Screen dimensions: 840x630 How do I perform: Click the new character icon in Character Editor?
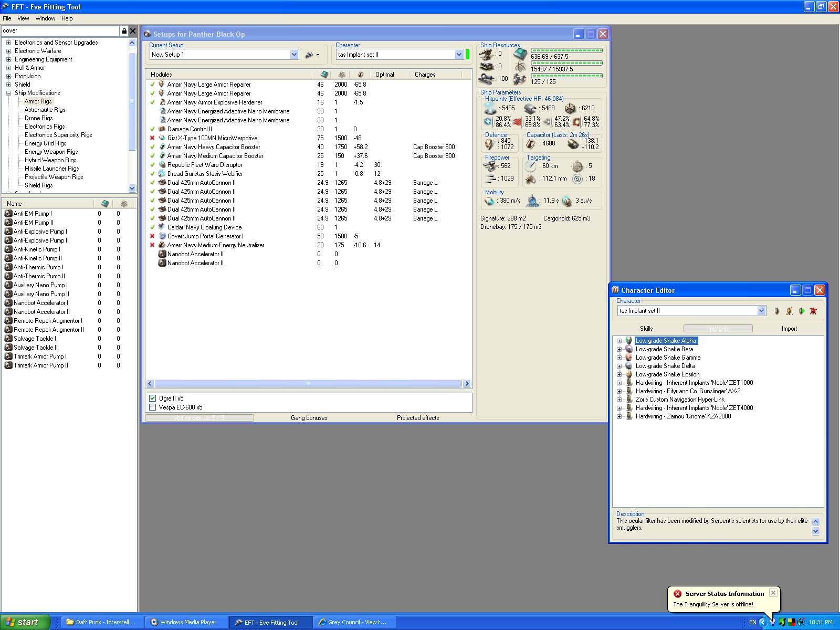tap(777, 311)
